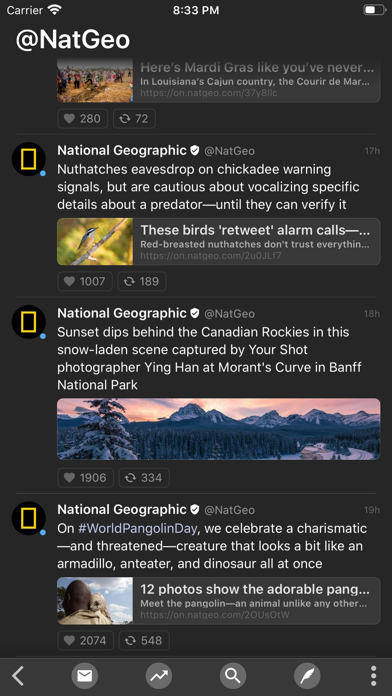Open the "These birds 'retweet' alarm calls" link card

(x=218, y=241)
